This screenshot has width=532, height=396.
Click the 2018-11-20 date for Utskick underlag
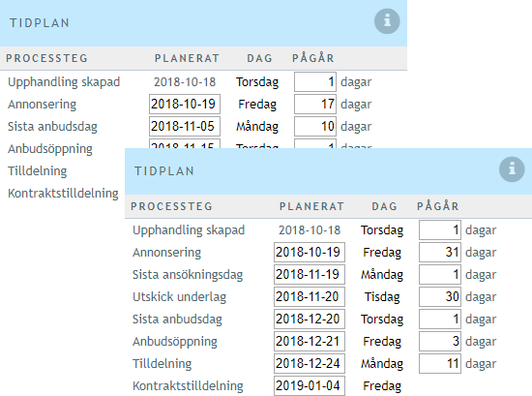310,296
